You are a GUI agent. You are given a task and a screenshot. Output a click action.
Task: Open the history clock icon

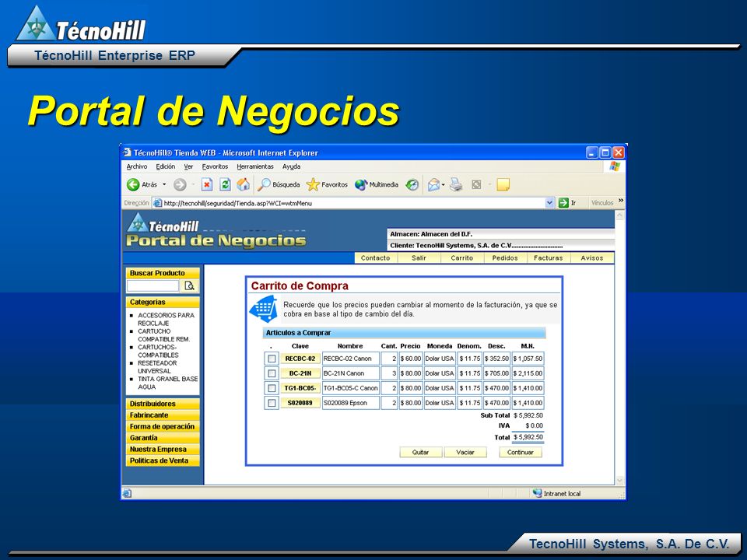coord(412,185)
